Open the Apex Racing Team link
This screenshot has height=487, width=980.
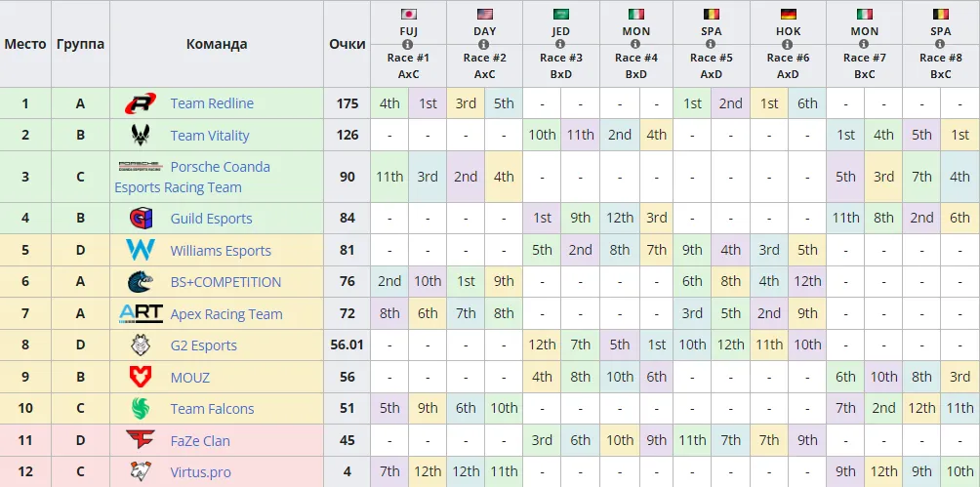coord(226,314)
